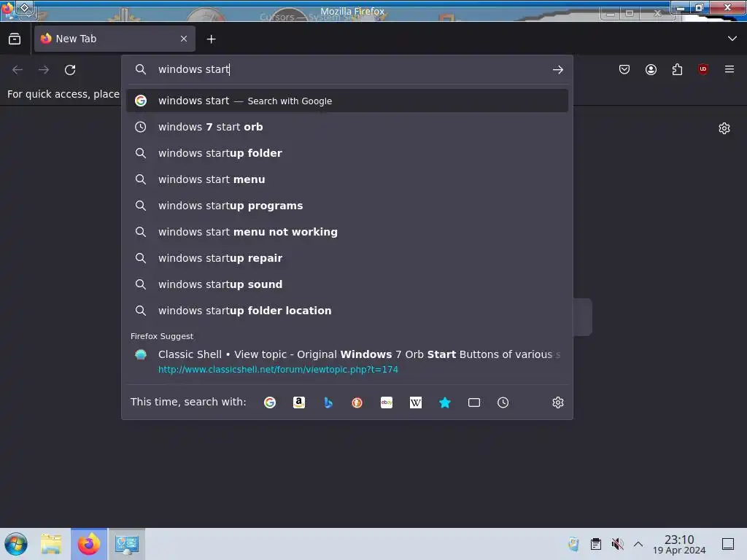Viewport: 747px width, 560px height.
Task: Open the uBlock Origin extension
Action: click(x=703, y=69)
